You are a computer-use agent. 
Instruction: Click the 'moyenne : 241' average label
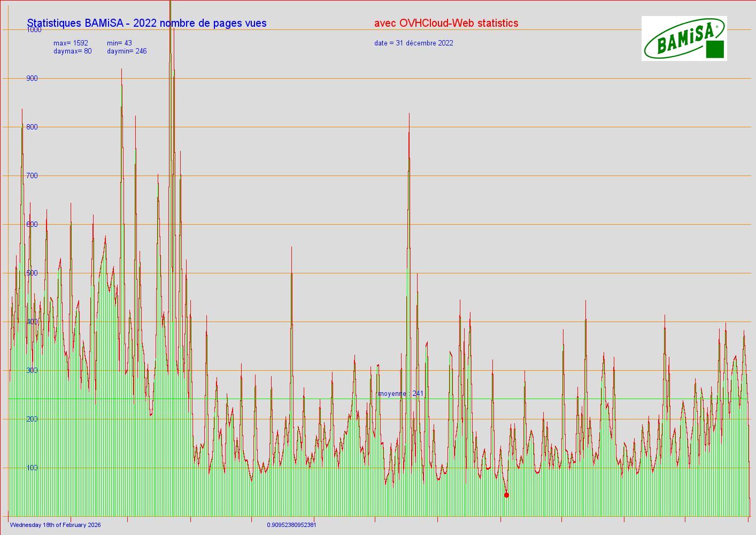pos(400,394)
